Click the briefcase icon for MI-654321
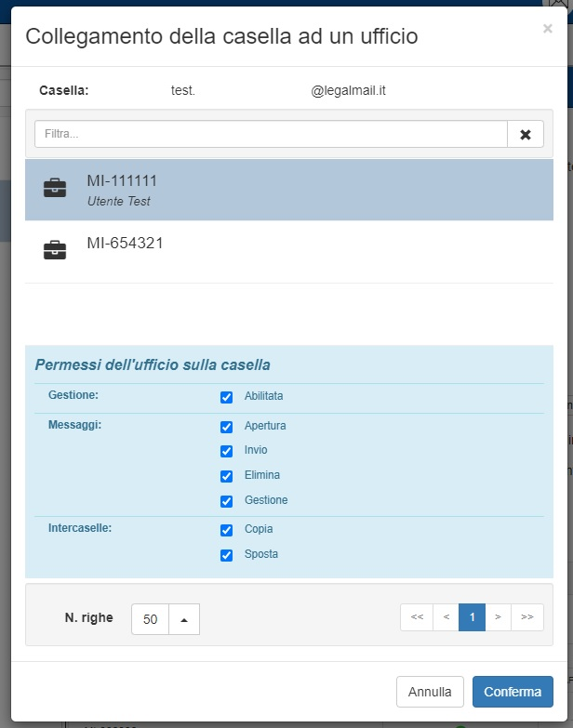Image resolution: width=573 pixels, height=728 pixels. (x=55, y=250)
